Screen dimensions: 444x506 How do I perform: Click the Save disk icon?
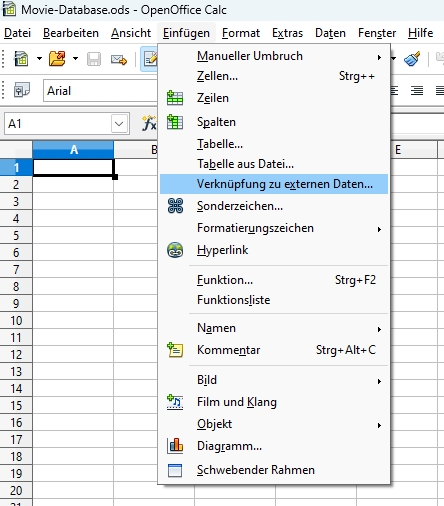coord(94,59)
